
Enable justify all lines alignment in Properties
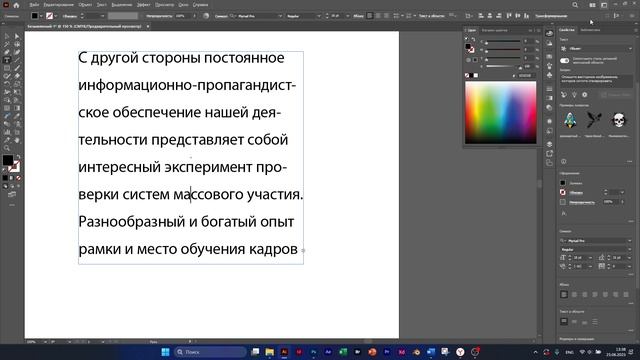626,294
